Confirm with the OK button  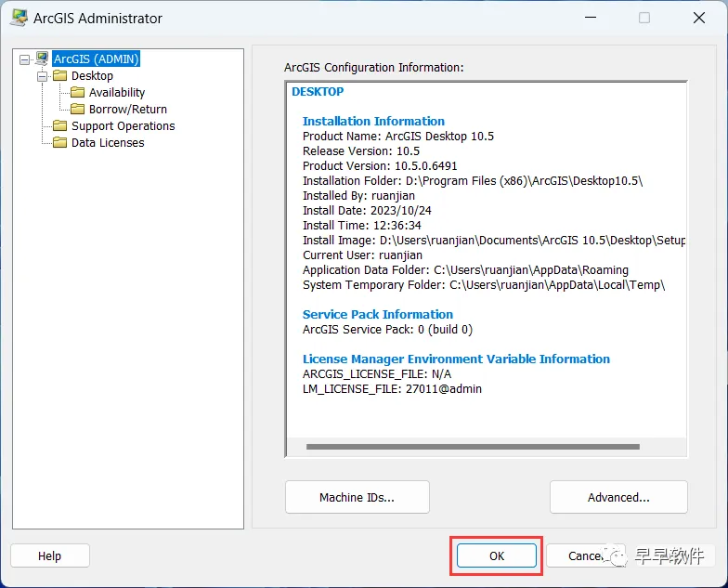coord(496,555)
